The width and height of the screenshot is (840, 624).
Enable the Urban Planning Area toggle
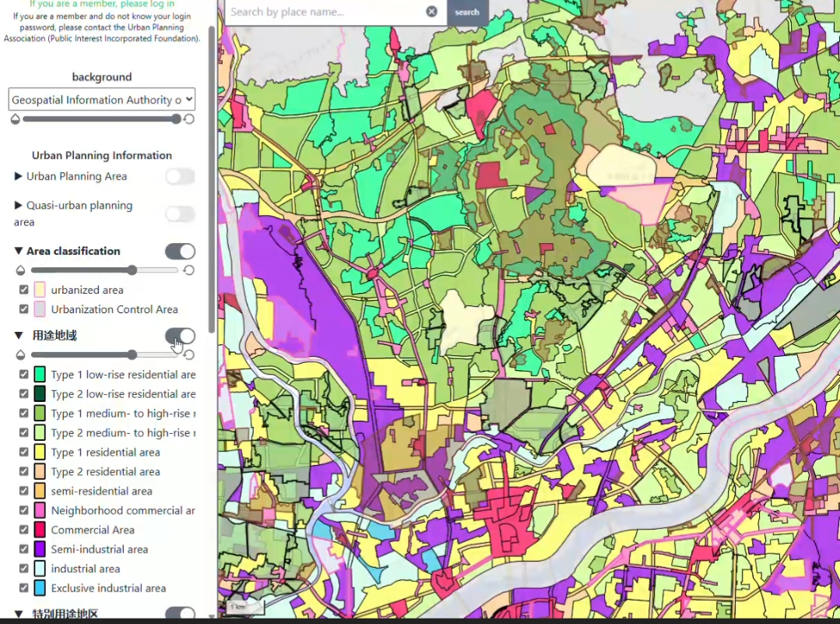tap(180, 177)
